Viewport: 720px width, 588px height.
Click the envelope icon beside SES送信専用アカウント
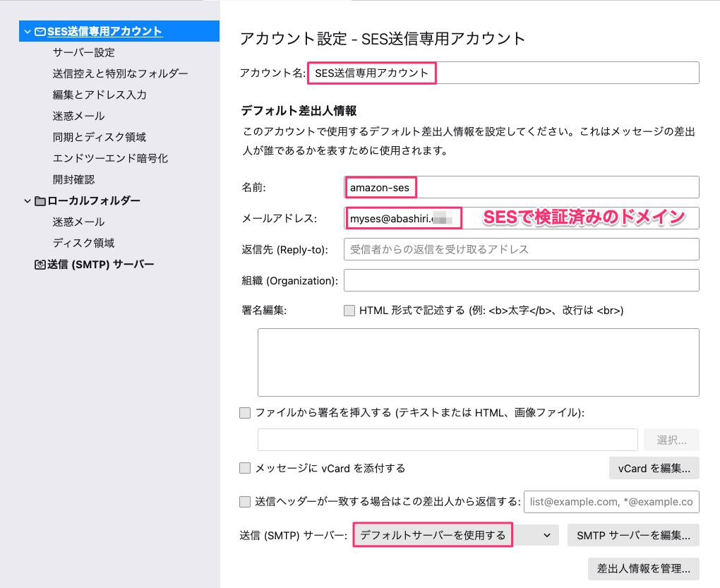coord(39,31)
